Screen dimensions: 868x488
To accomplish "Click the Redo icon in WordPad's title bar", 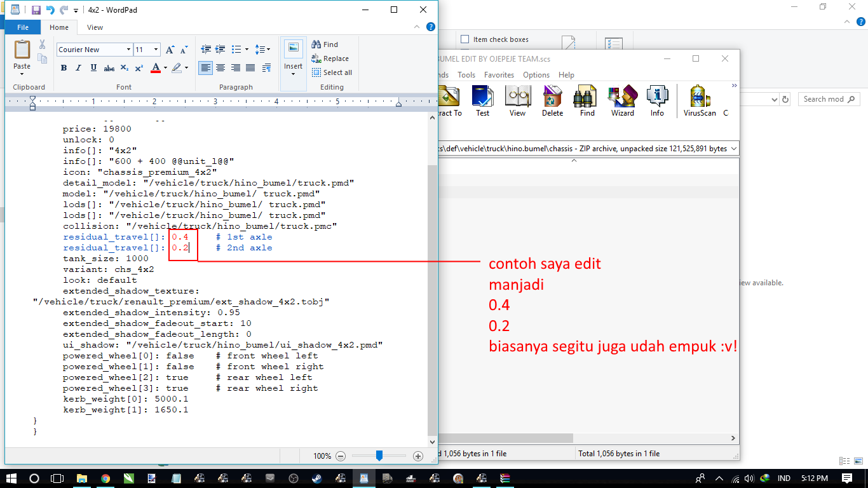I will 64,10.
